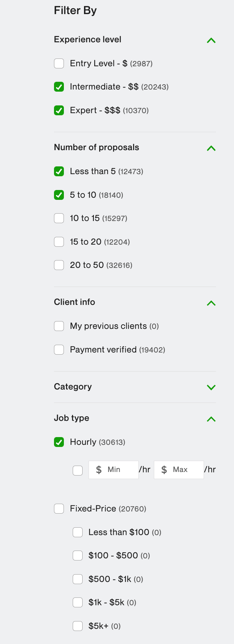Expand the Category section

click(x=211, y=387)
